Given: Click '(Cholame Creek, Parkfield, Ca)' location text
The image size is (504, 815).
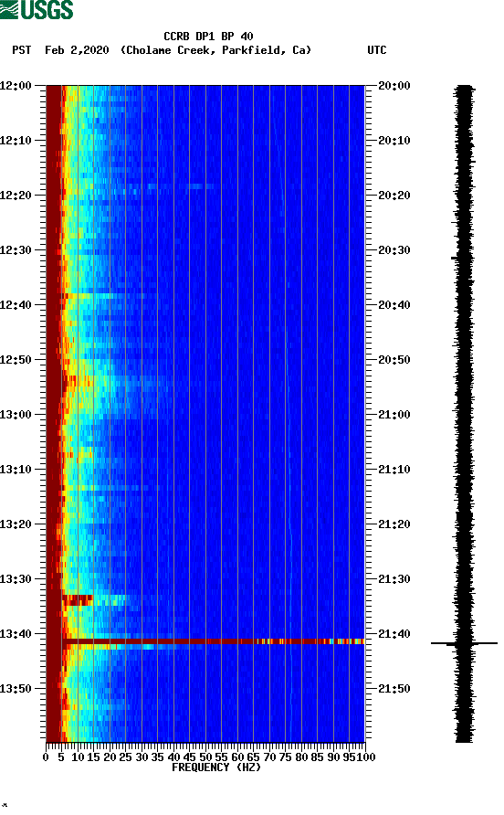Looking at the screenshot, I should (215, 50).
